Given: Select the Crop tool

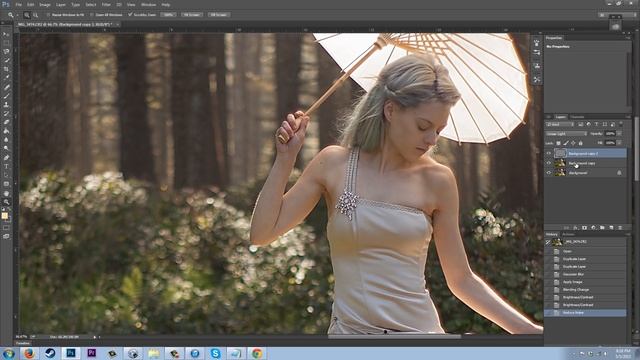Looking at the screenshot, I should tap(6, 69).
